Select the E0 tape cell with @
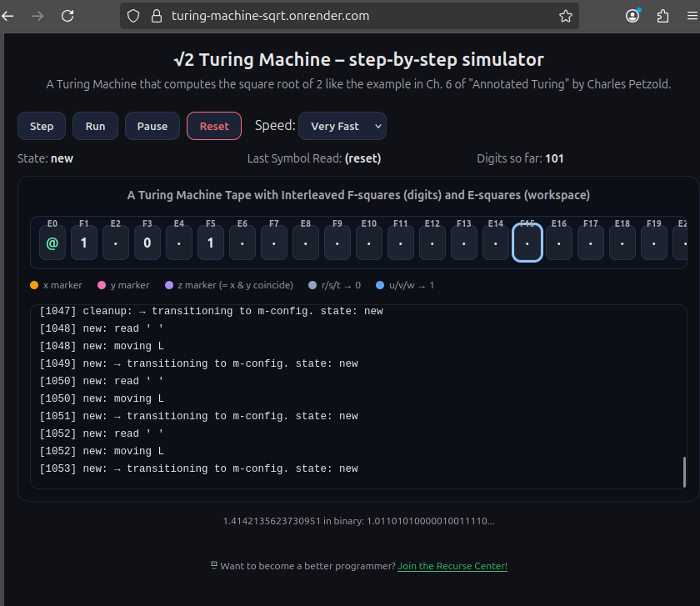This screenshot has height=606, width=700. [x=52, y=243]
